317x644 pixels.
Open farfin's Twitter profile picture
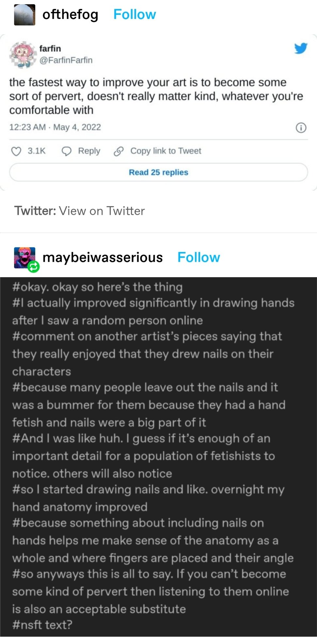23,54
